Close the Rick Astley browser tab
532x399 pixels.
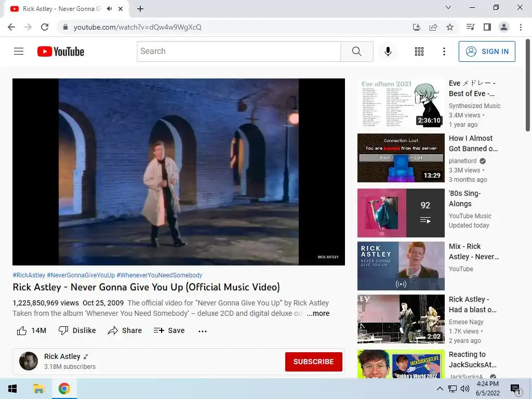121,9
